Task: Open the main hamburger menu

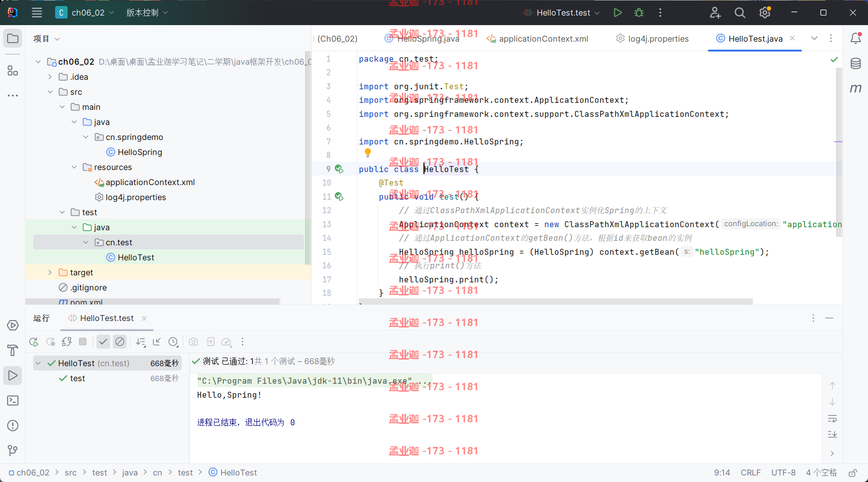Action: click(x=37, y=13)
